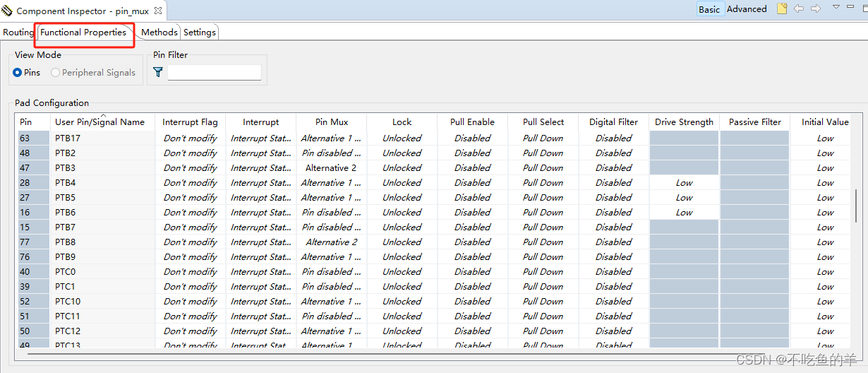Click the Component Inspector view icon
This screenshot has height=373, width=868.
coord(7,11)
